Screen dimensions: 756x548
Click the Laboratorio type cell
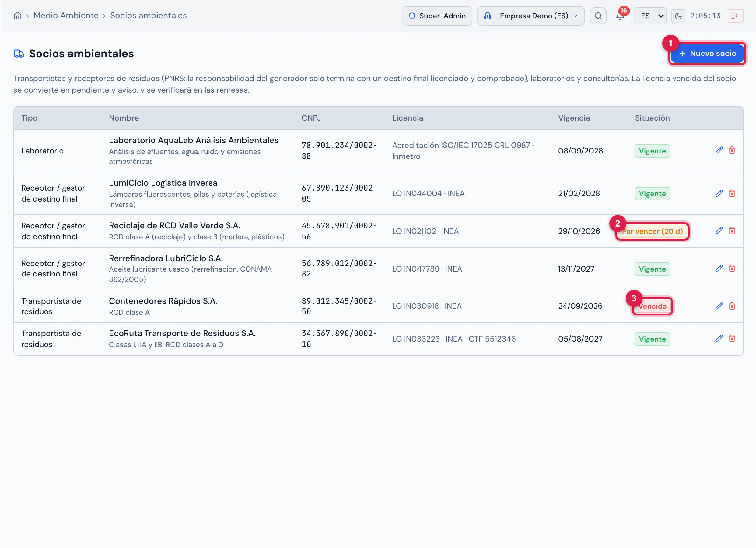(x=42, y=151)
